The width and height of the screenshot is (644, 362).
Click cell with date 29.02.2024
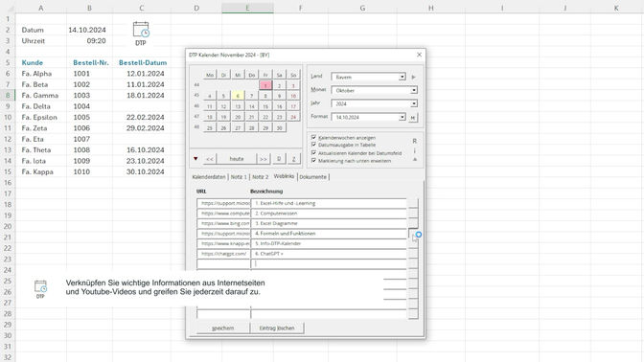click(141, 128)
